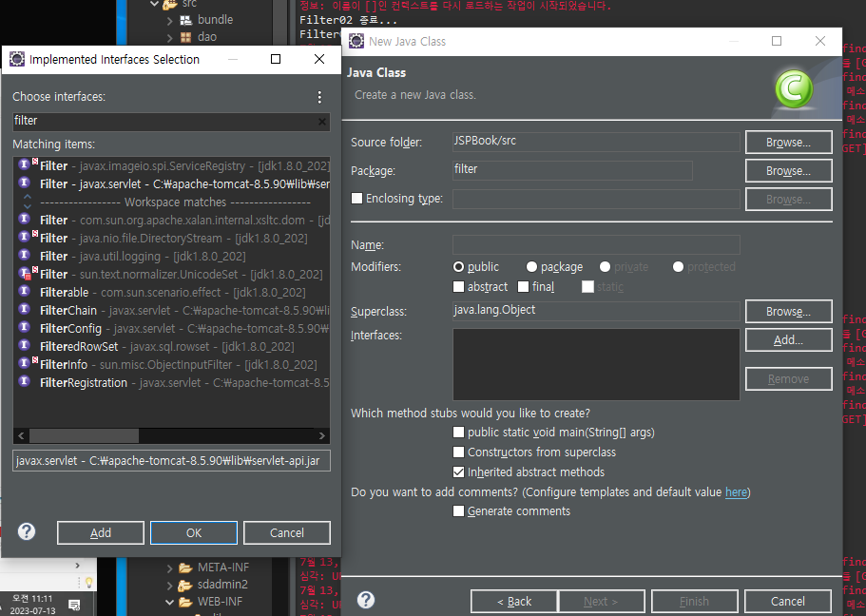Click the sdadmin2 folder icon
The image size is (866, 616).
[x=185, y=585]
